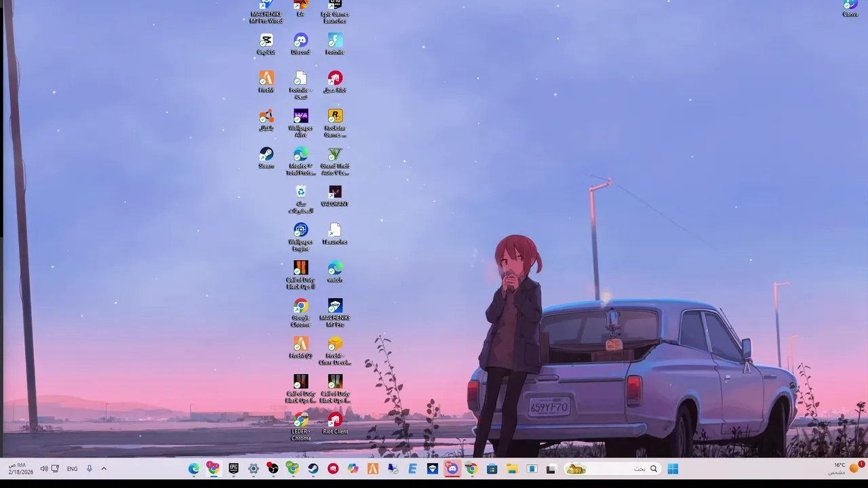Select the McAfee Total Protection desktop icon
This screenshot has width=868, height=488.
(x=300, y=161)
